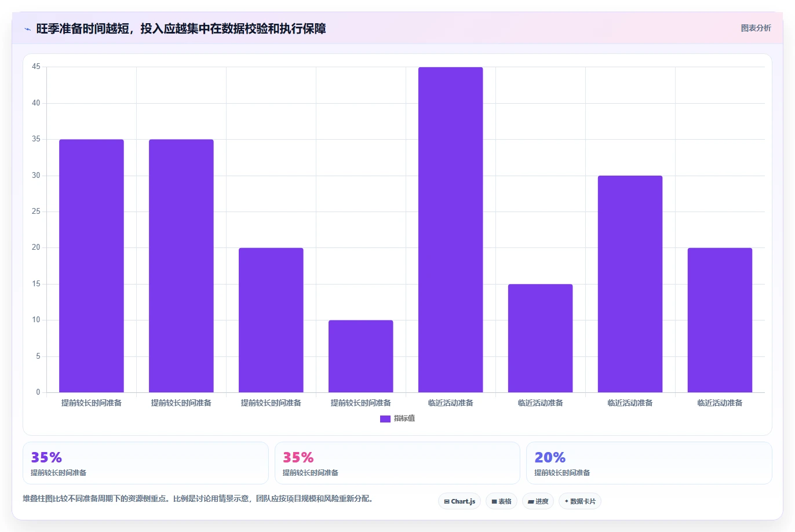This screenshot has height=532, width=795.
Task: Click the 提前较长时间准备 bar with value 10
Action: [360, 356]
